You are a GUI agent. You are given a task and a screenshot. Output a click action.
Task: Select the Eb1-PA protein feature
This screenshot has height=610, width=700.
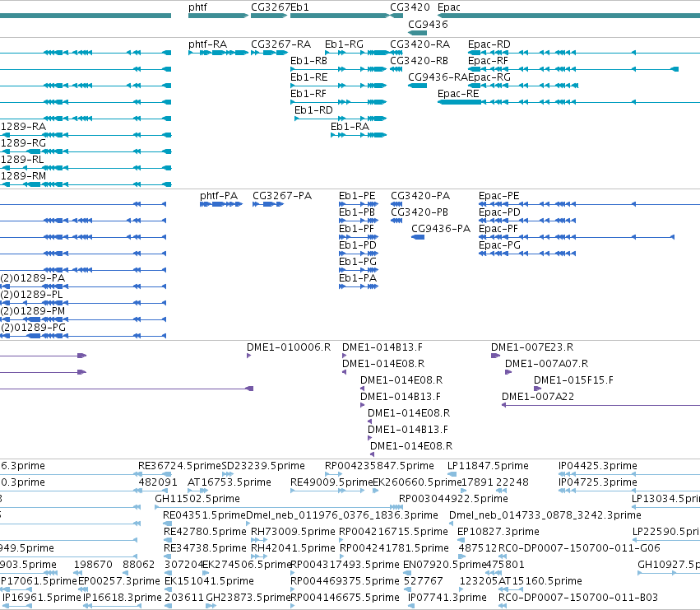coord(359,286)
